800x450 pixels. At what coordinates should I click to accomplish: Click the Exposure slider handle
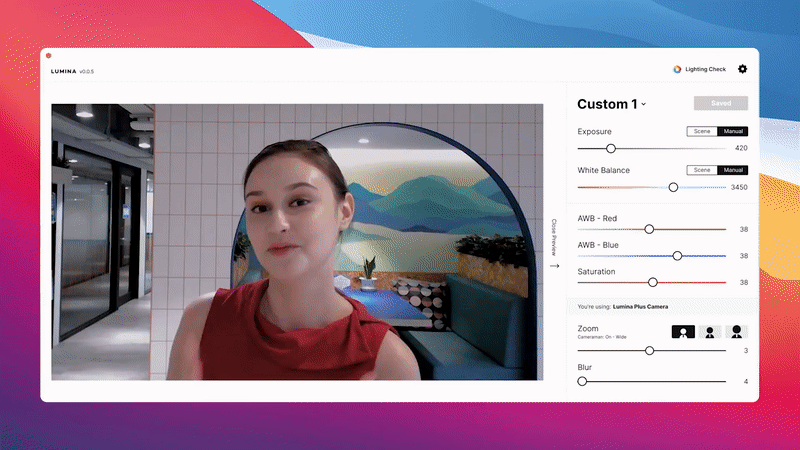tap(611, 148)
